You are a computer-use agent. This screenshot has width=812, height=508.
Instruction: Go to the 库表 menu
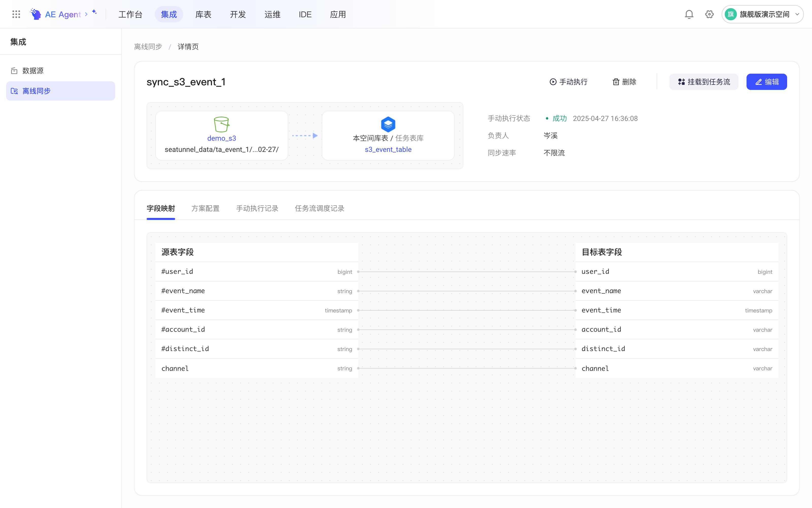[x=203, y=14]
